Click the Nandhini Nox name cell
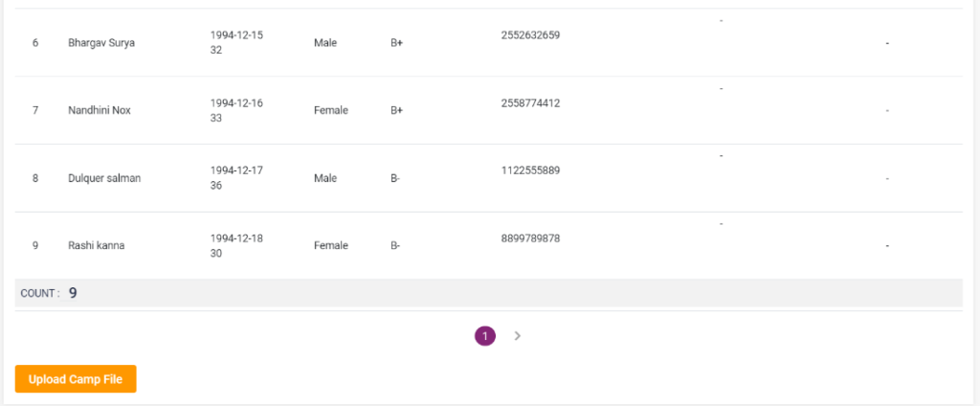This screenshot has width=980, height=406. click(x=100, y=110)
